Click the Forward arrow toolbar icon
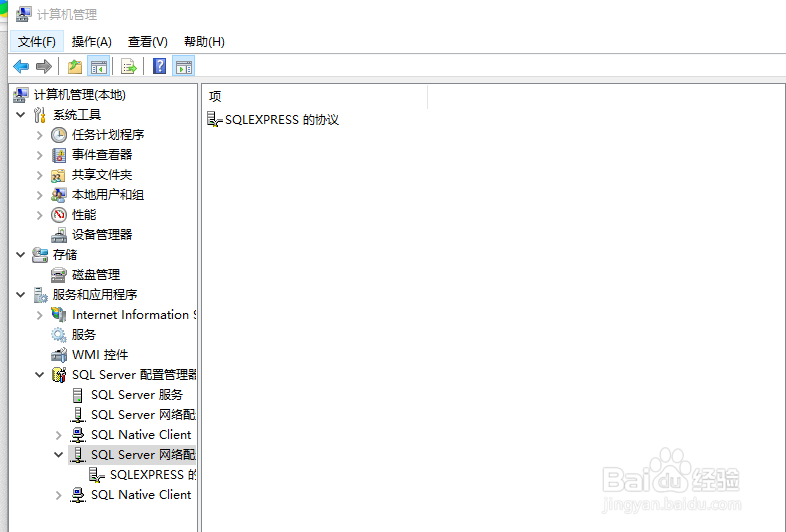 (x=44, y=66)
